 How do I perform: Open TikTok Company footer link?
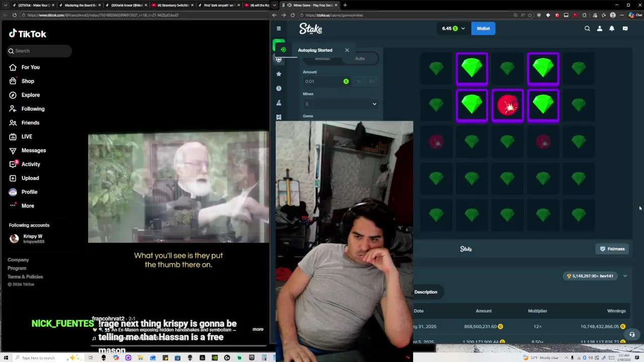point(18,260)
